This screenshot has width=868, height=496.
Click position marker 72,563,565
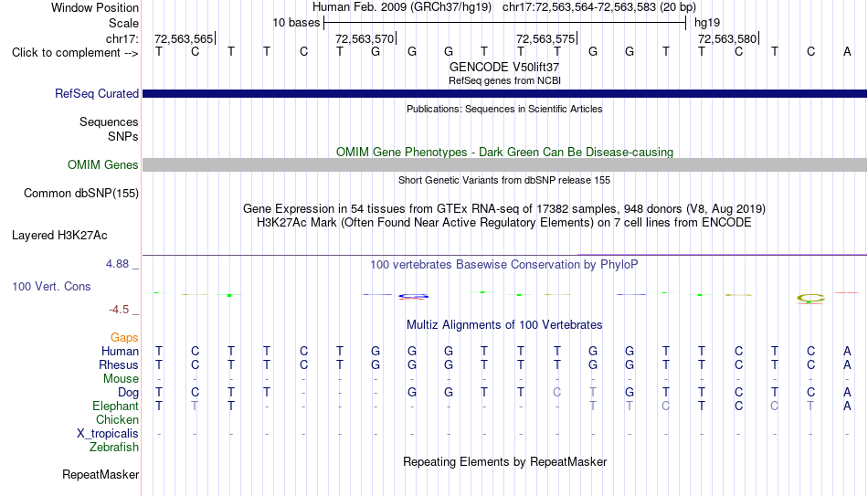pyautogui.click(x=185, y=38)
